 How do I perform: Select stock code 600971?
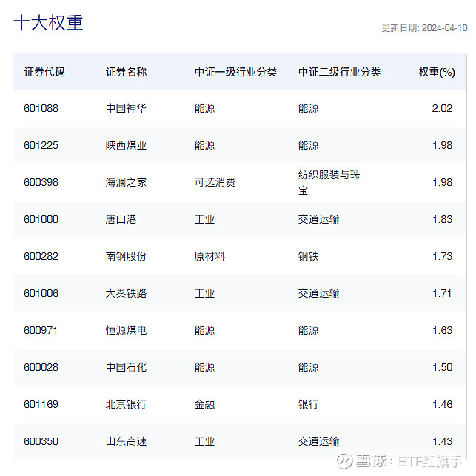[41, 331]
